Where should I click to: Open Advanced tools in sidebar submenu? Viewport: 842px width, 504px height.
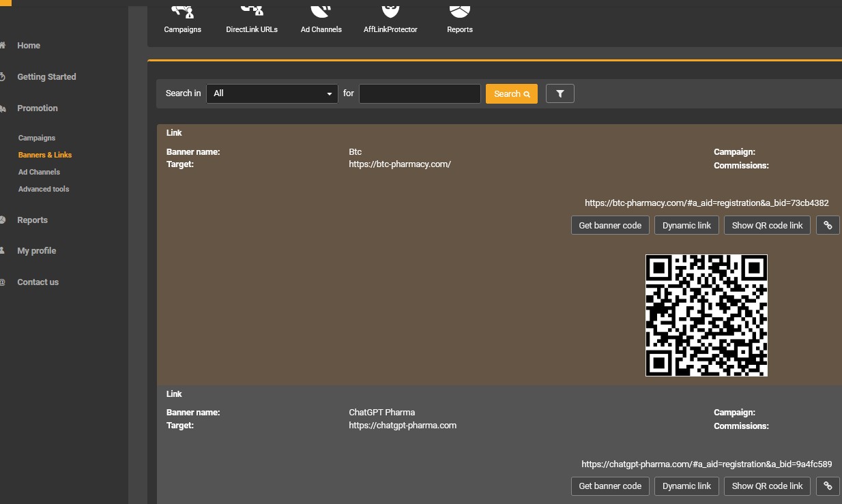point(44,189)
